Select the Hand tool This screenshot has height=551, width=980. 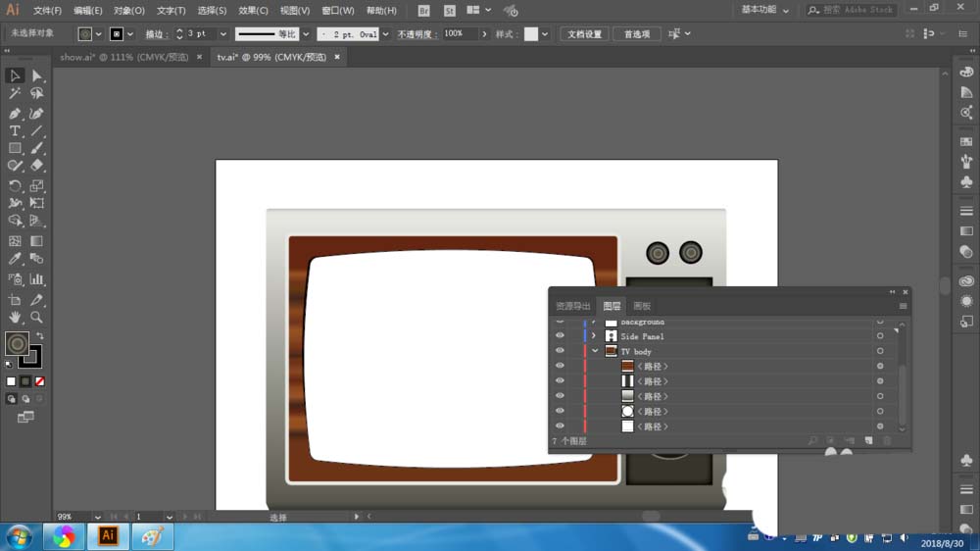(15, 318)
